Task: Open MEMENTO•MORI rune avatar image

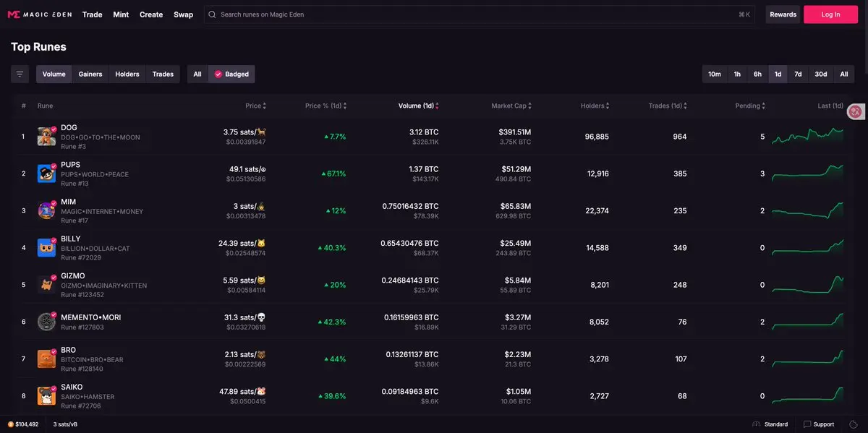Action: point(47,322)
